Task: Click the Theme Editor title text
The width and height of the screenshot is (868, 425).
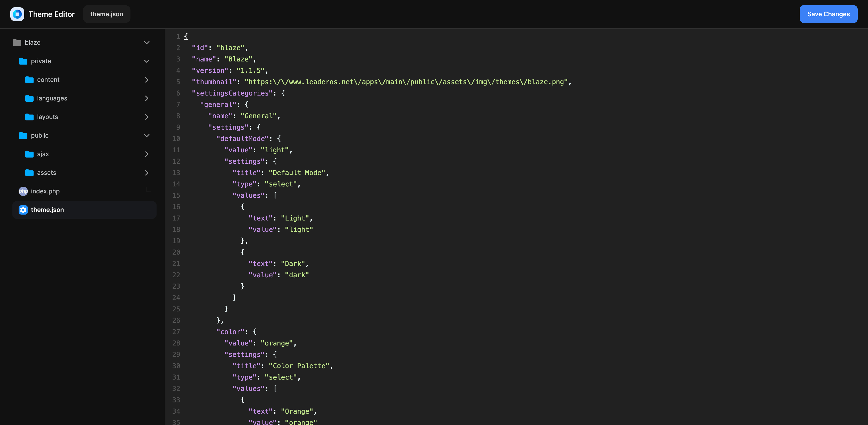Action: click(52, 14)
